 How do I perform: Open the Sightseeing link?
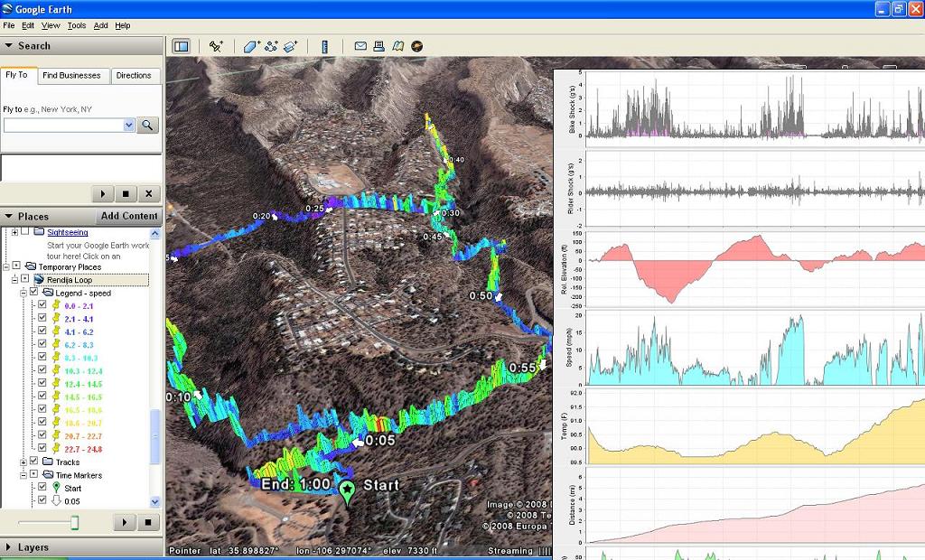click(68, 232)
